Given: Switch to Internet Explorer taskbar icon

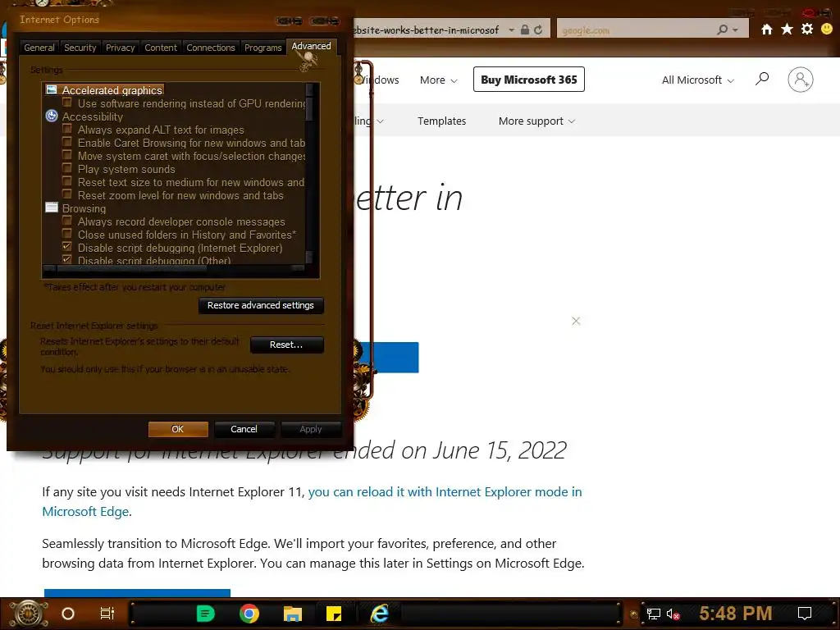Looking at the screenshot, I should point(379,614).
